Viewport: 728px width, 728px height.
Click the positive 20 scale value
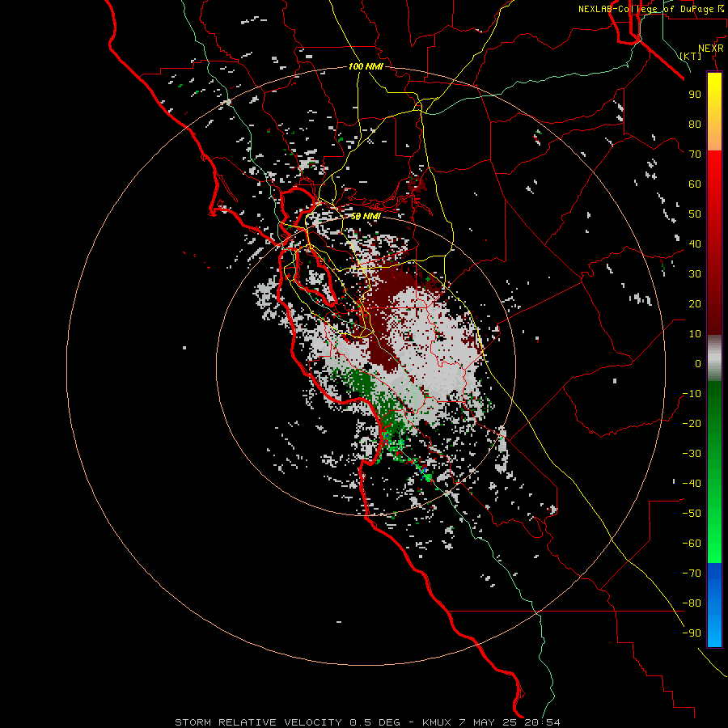[x=695, y=303]
